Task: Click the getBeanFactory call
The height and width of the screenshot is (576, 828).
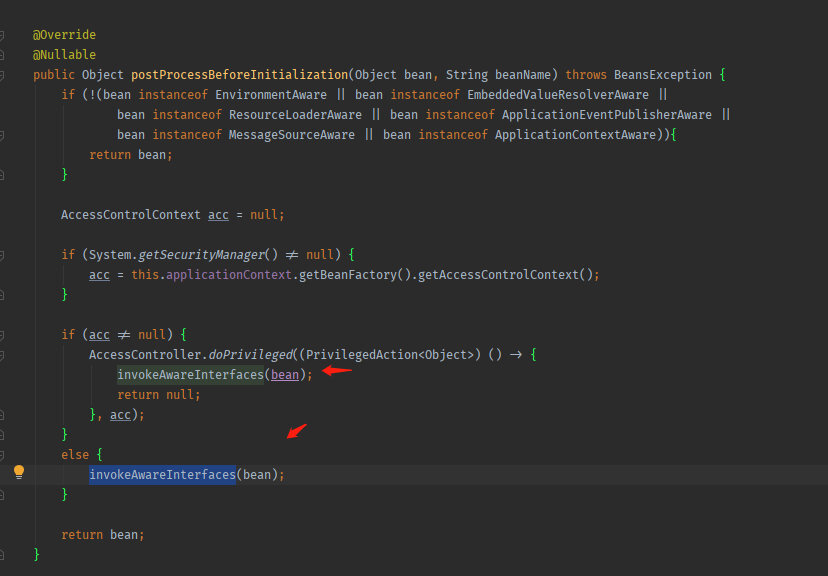Action: (x=347, y=275)
